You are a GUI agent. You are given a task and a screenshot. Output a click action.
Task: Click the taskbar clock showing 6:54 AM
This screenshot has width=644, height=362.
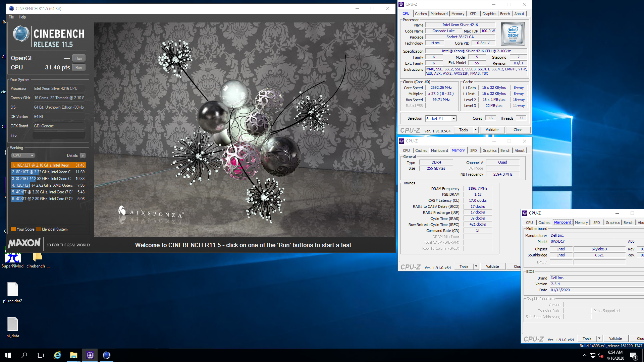click(x=615, y=355)
